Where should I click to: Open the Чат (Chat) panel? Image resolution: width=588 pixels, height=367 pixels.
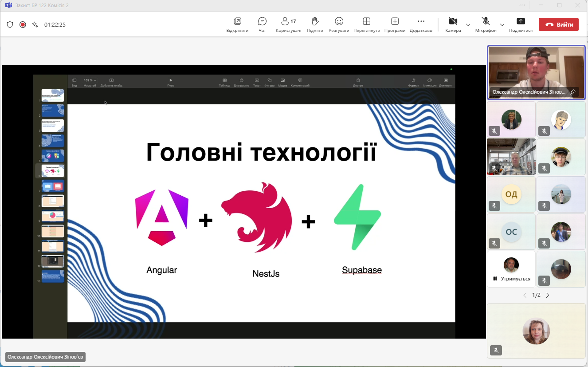(x=262, y=21)
